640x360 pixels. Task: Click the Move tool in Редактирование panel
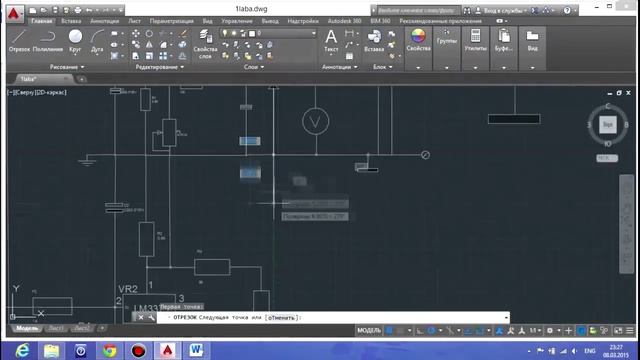point(136,33)
